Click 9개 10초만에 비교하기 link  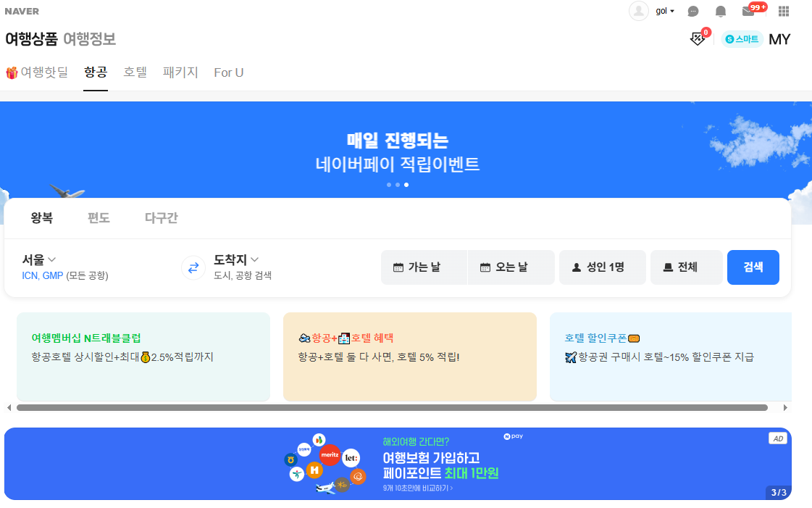point(418,488)
